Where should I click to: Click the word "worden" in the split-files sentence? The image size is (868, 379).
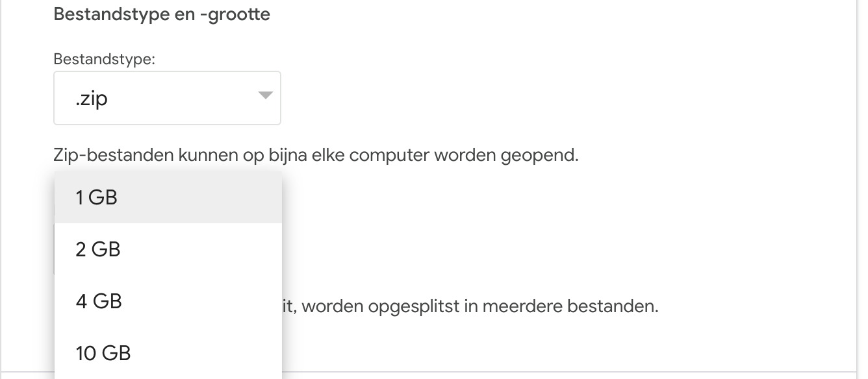[331, 306]
